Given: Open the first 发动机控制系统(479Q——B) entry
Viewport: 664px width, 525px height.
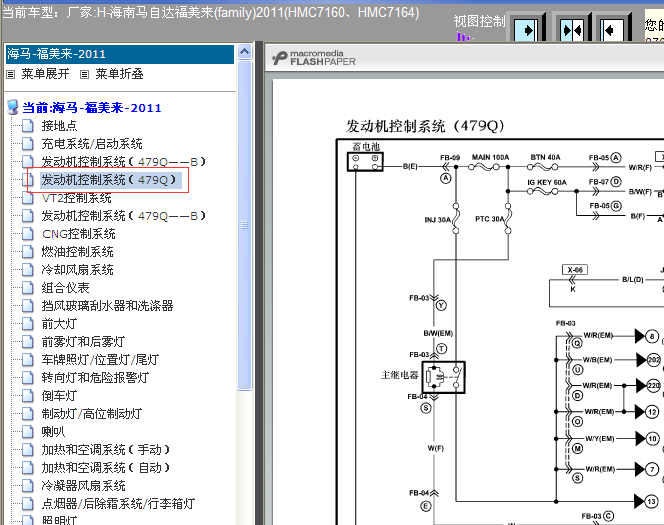Looking at the screenshot, I should (123, 162).
